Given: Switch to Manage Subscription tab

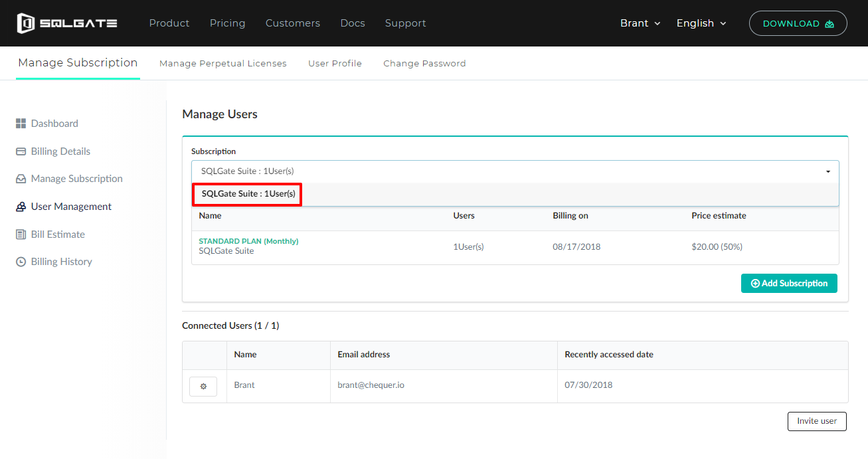Looking at the screenshot, I should tap(78, 63).
